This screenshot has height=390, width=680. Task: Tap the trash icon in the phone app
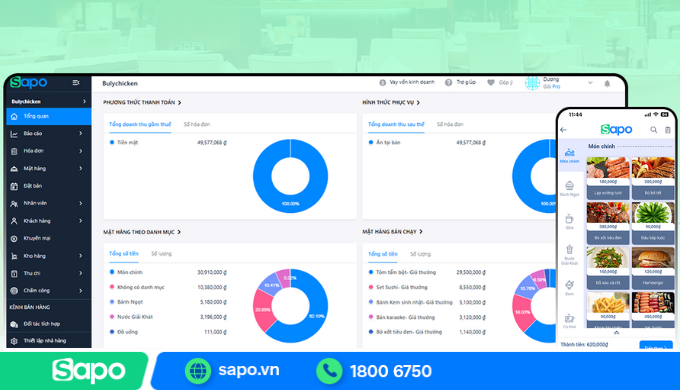pyautogui.click(x=667, y=129)
